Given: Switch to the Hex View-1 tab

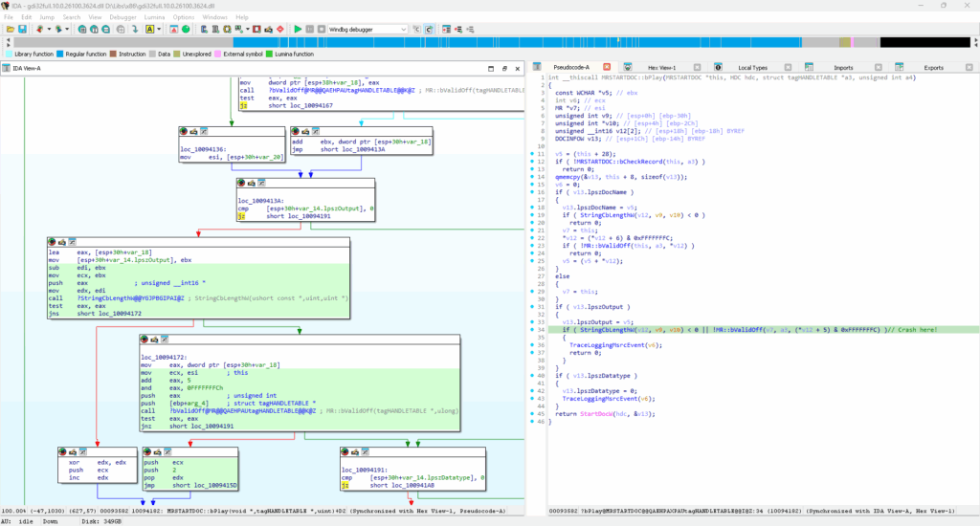Looking at the screenshot, I should click(661, 68).
